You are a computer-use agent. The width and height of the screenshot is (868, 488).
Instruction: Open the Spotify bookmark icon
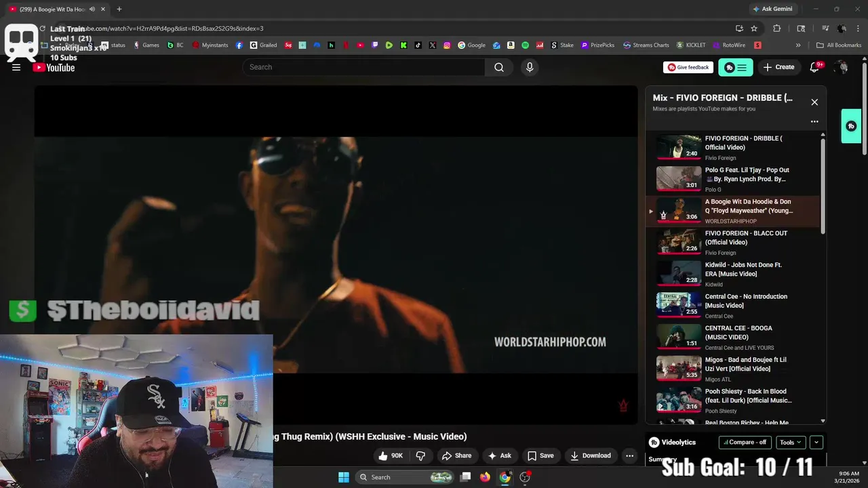coord(526,45)
